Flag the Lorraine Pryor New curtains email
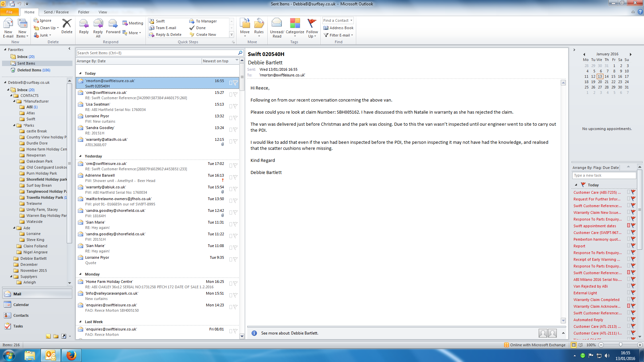This screenshot has height=362, width=644. pyautogui.click(x=235, y=118)
